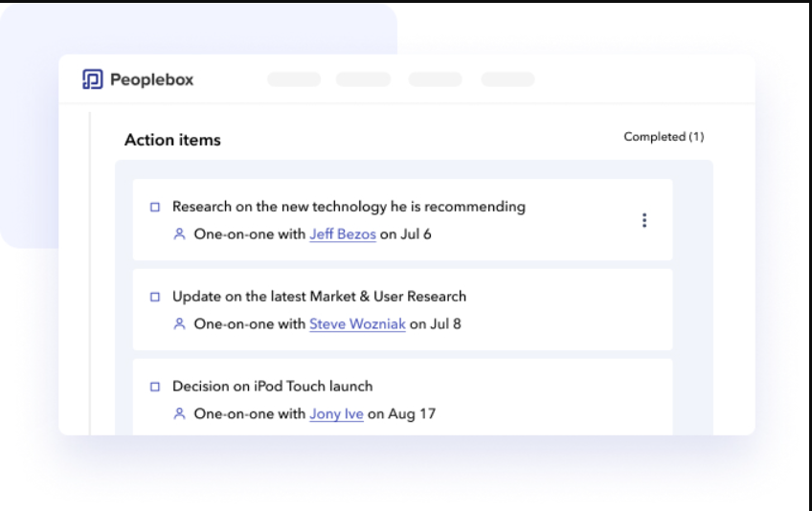Open the three-dot menu on Research item
This screenshot has height=511, width=812.
pos(643,220)
